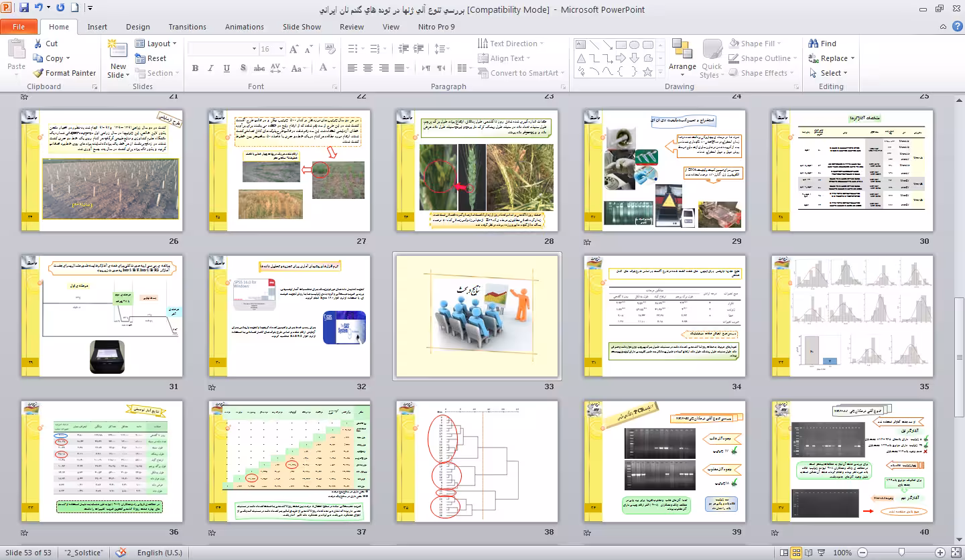
Task: Click the Find binoculars icon
Action: click(x=813, y=44)
